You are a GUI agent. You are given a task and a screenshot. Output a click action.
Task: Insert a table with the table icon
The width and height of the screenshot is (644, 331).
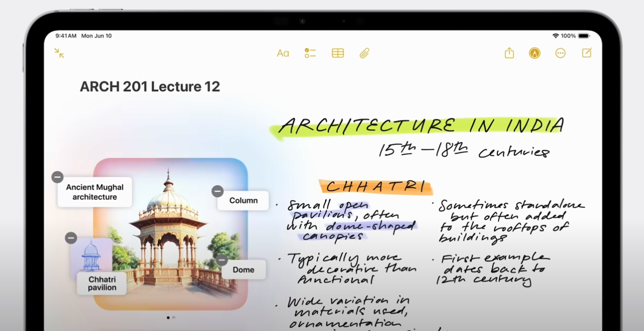click(x=338, y=53)
